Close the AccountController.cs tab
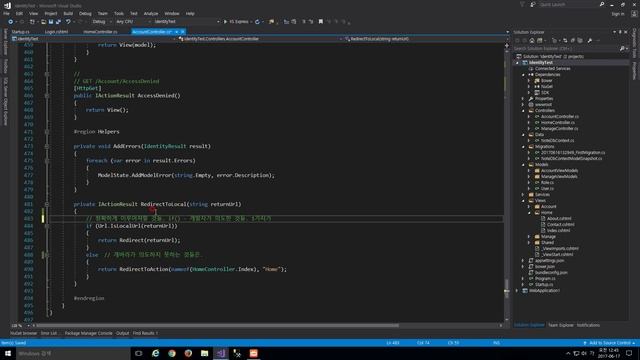Viewport: 640px width, 360px height. tap(183, 31)
